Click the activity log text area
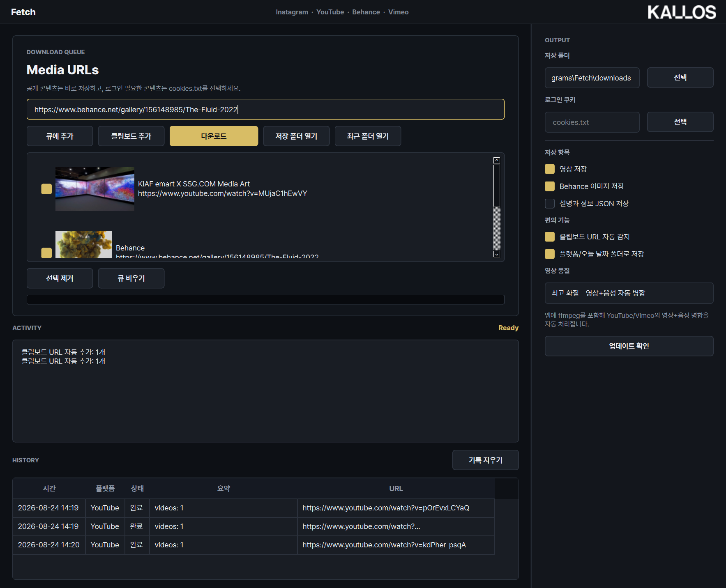This screenshot has width=726, height=588. (x=265, y=391)
